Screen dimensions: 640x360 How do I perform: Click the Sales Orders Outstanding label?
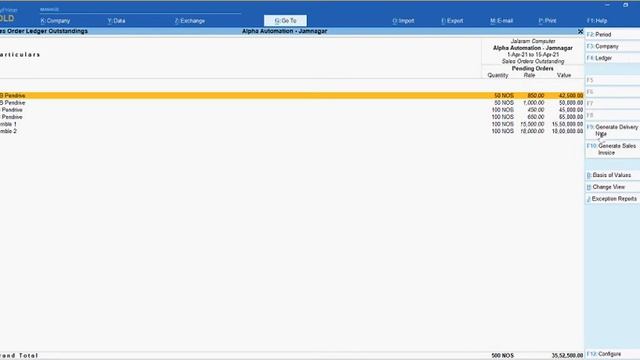pos(533,62)
